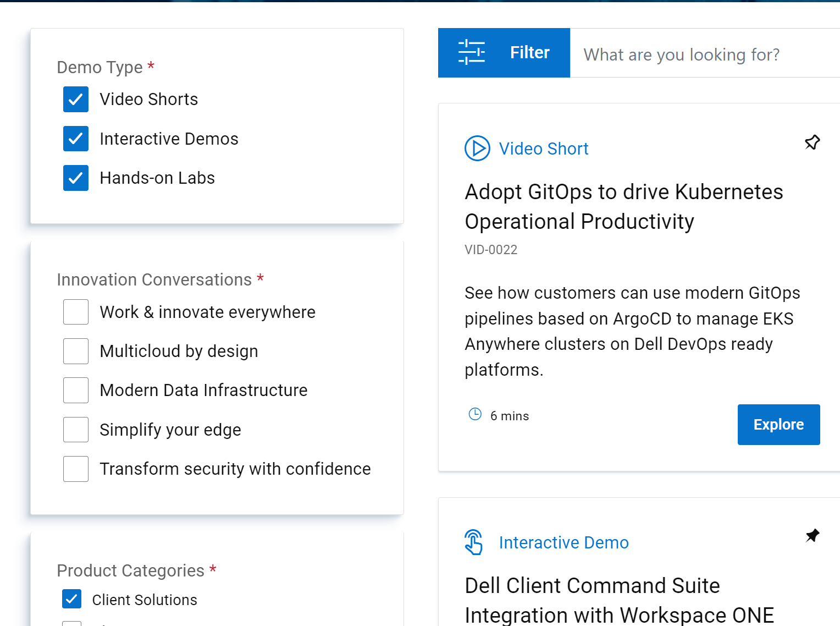Click the clock icon next to 6 mins
This screenshot has width=840, height=626.
[474, 414]
